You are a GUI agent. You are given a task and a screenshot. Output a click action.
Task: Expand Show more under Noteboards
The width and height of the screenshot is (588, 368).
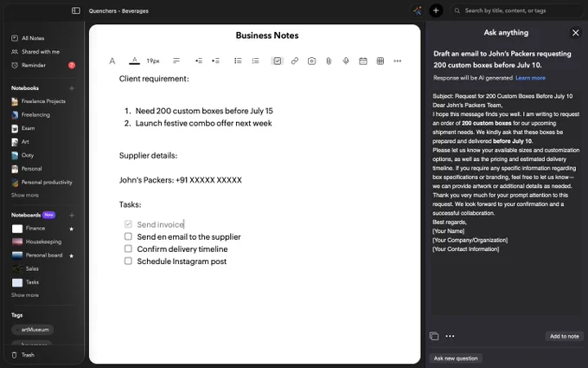tap(25, 295)
